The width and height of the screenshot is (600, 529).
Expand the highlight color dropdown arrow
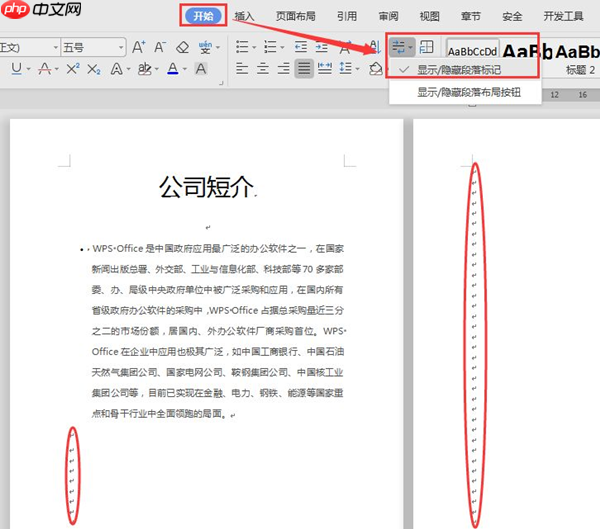pos(157,69)
